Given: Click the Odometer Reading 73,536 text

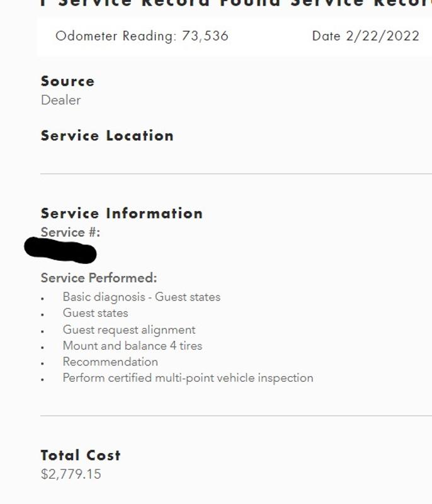Looking at the screenshot, I should (x=142, y=36).
